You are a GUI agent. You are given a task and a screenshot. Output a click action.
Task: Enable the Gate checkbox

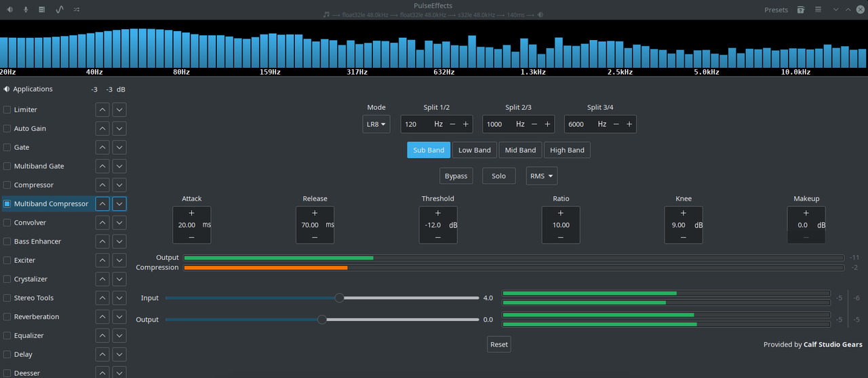(x=7, y=147)
